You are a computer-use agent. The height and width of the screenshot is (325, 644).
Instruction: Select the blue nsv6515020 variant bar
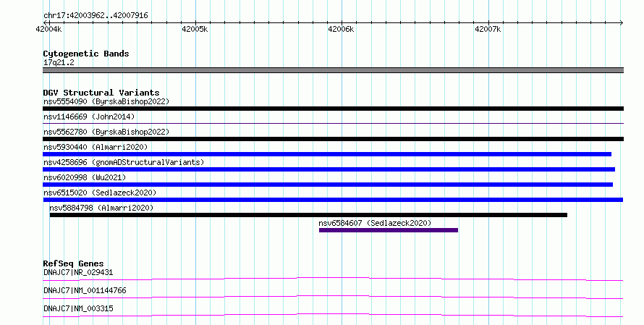(333, 200)
